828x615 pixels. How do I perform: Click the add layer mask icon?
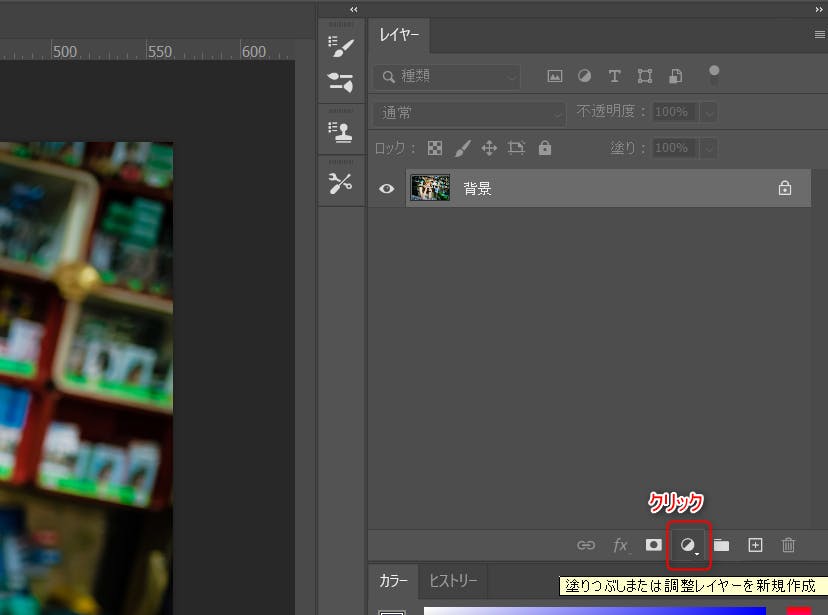(654, 545)
